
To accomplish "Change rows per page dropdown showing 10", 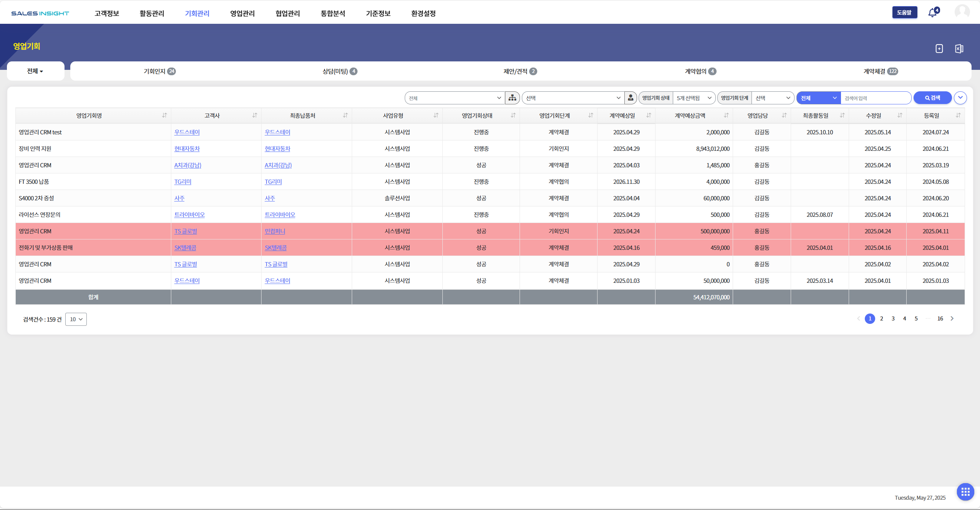I will point(76,319).
